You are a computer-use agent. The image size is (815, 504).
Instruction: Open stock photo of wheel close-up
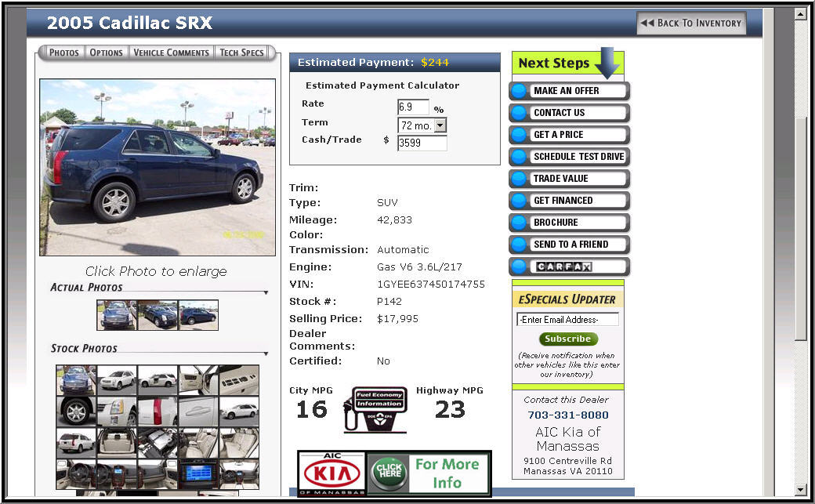pos(76,412)
